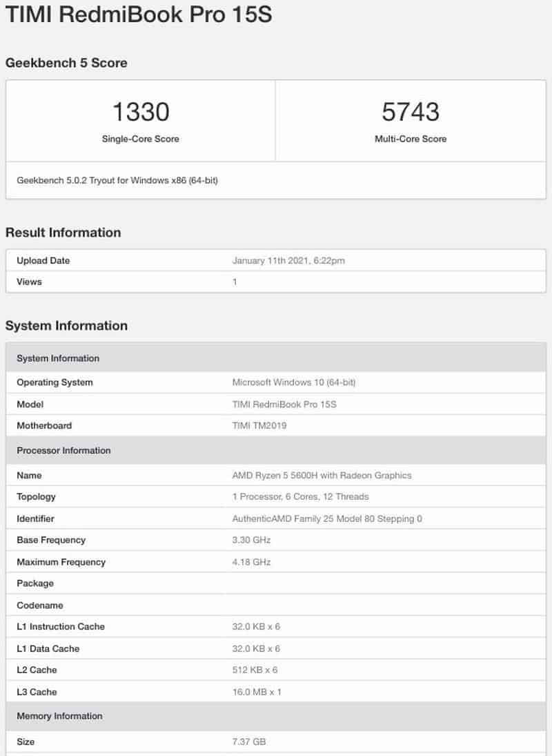Click the Motherboard value TIMI TM2019
The height and width of the screenshot is (756, 552).
click(259, 425)
